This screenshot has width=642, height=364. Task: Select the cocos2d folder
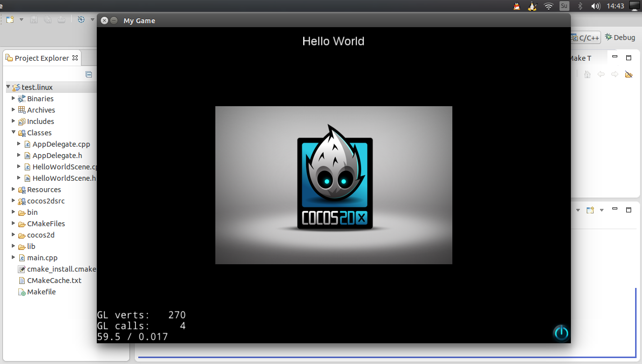click(x=41, y=235)
